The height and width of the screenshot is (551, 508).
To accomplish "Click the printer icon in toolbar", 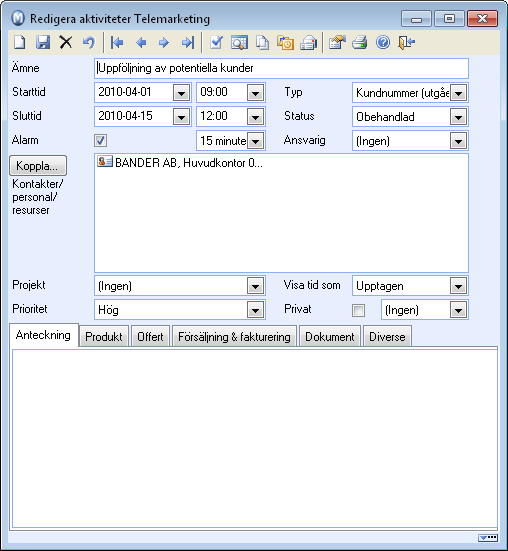I will [x=360, y=43].
